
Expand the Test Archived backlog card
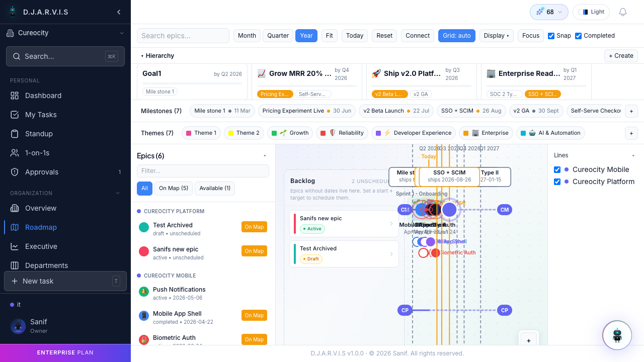(x=391, y=254)
